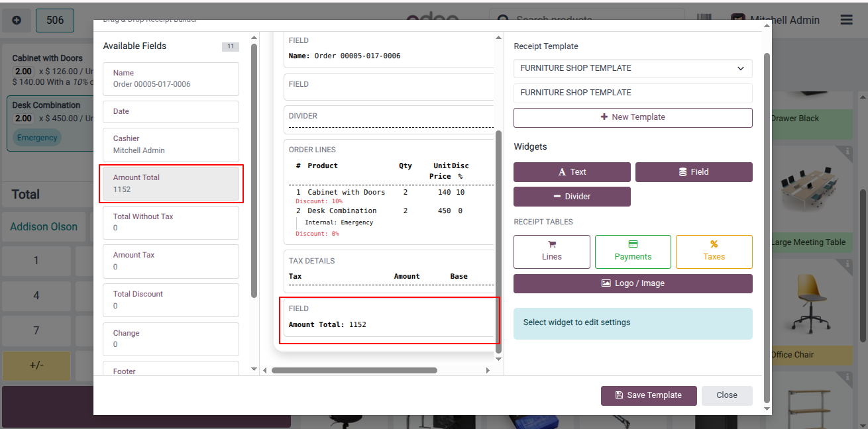Screen dimensions: 868x429
Task: Open the hamburger menu icon
Action: pos(846,20)
